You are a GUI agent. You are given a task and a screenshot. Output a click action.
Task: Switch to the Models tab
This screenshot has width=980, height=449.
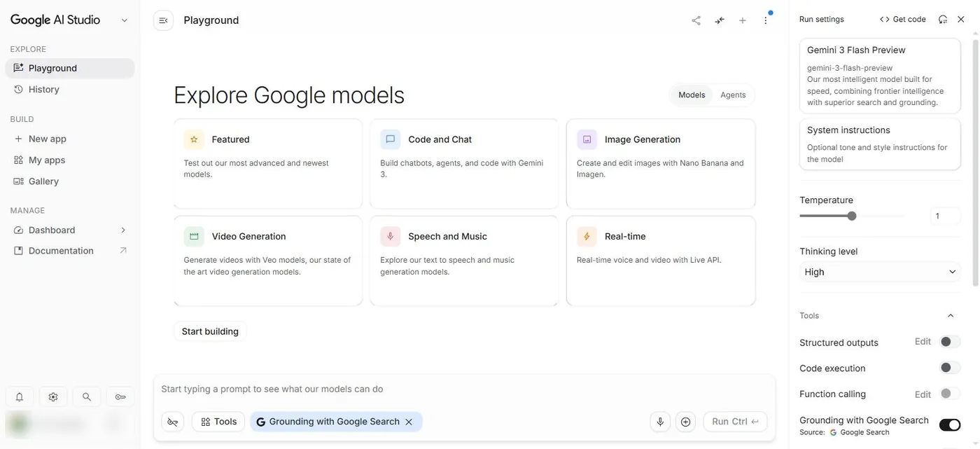pos(692,95)
